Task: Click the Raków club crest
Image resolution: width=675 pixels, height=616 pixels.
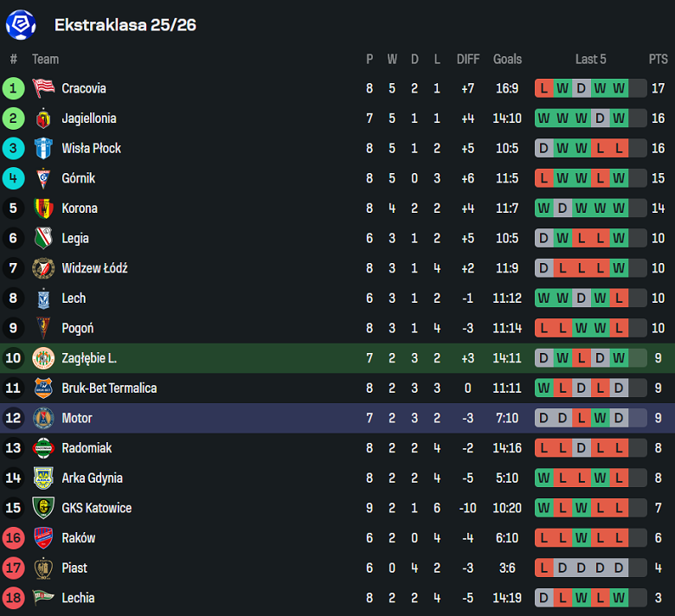Action: click(x=43, y=538)
